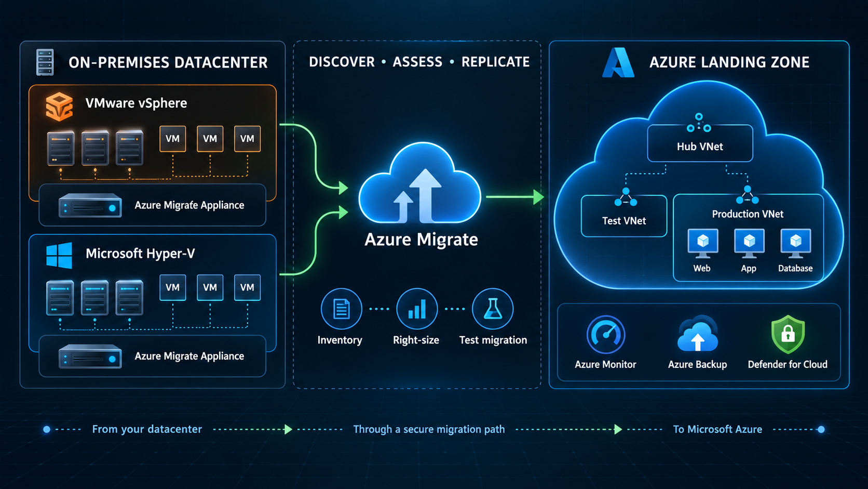Click the large "Azure Migrate" title text
The image size is (868, 489).
tap(421, 240)
